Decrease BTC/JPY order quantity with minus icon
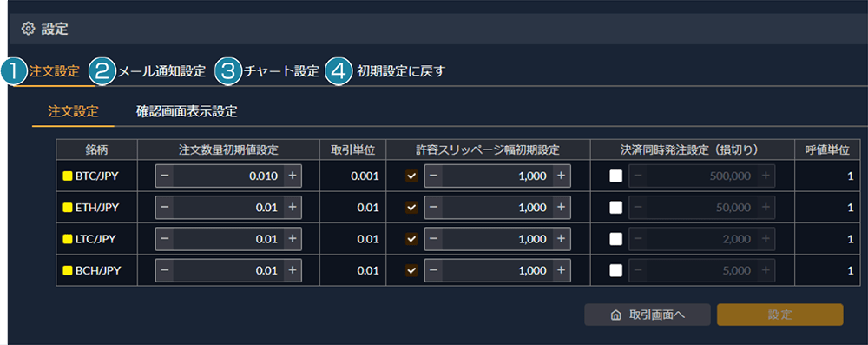The height and width of the screenshot is (345, 868). coord(164,176)
